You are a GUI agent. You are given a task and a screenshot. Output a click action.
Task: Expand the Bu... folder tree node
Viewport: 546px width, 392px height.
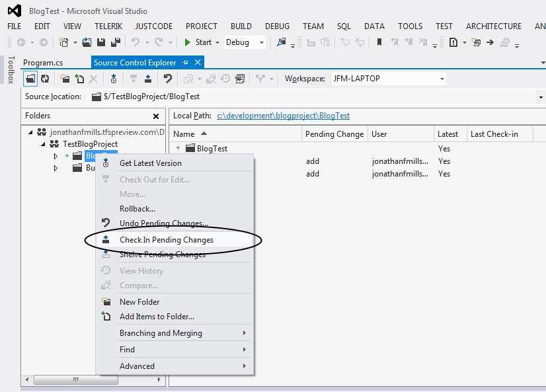point(56,168)
